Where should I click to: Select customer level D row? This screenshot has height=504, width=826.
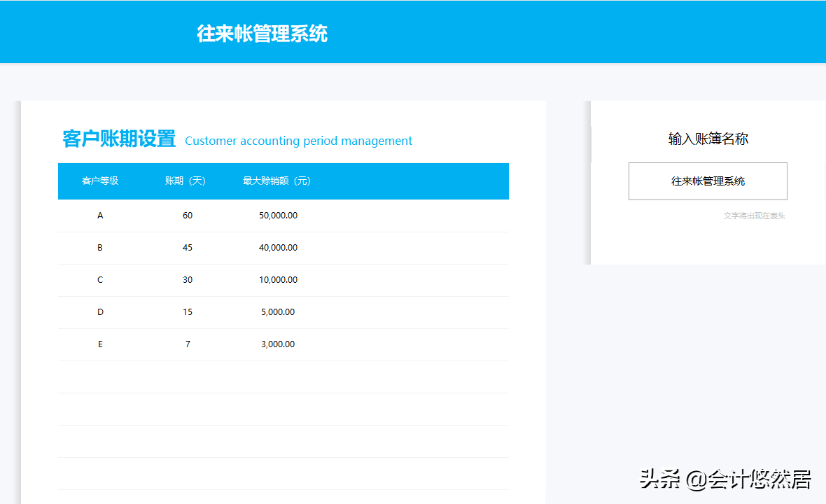(x=100, y=311)
